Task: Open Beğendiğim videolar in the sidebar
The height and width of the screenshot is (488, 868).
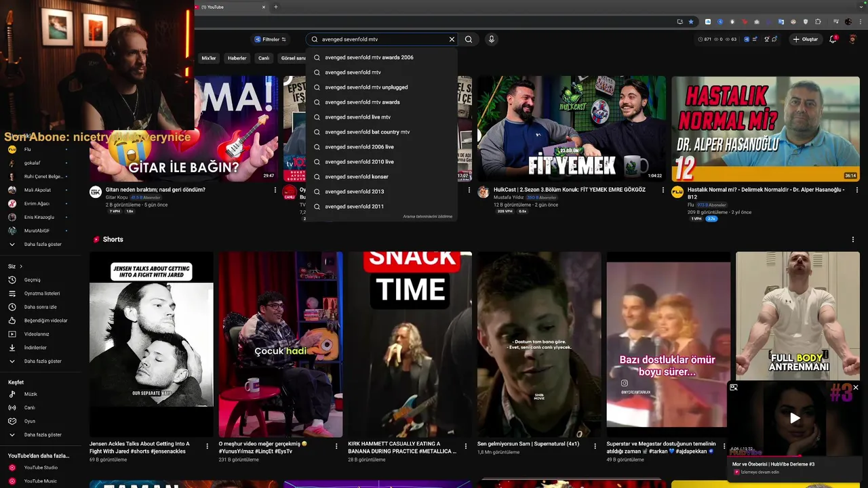Action: click(x=41, y=321)
